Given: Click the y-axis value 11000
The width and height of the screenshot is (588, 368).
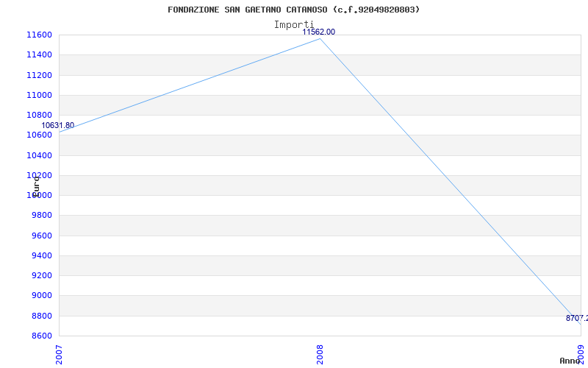Looking at the screenshot, I should tap(39, 95).
